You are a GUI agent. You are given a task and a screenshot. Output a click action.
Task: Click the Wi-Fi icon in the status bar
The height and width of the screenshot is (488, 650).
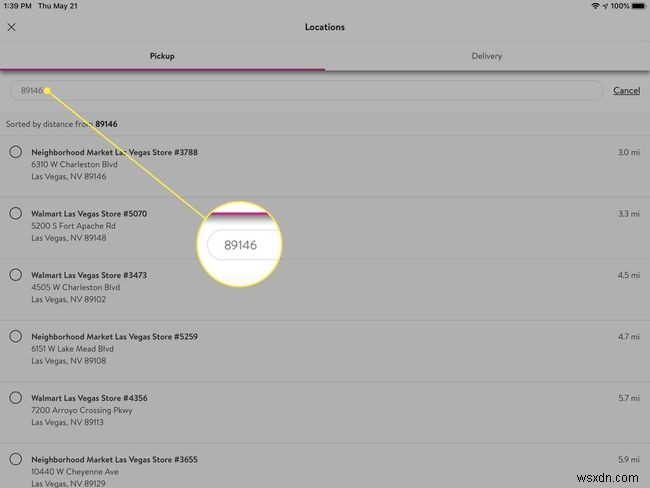point(595,6)
